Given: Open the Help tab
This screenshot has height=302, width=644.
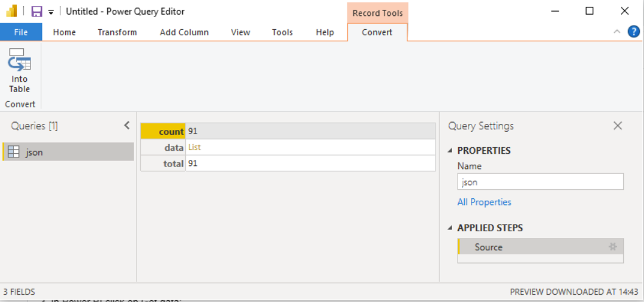Looking at the screenshot, I should [325, 32].
